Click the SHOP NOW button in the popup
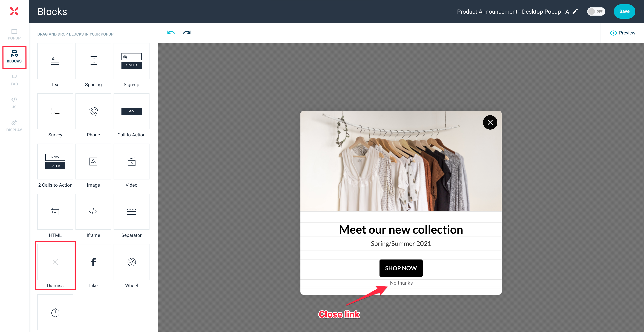This screenshot has width=644, height=332. pyautogui.click(x=401, y=268)
